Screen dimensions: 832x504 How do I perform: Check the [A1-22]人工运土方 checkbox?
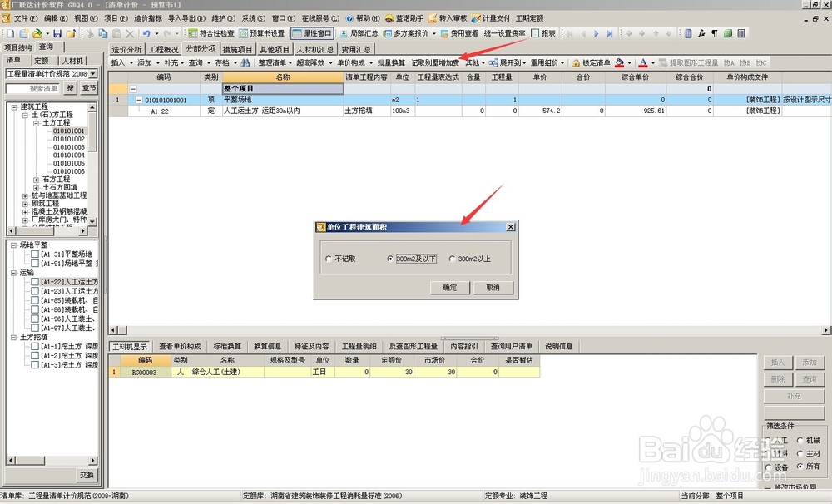(35, 282)
